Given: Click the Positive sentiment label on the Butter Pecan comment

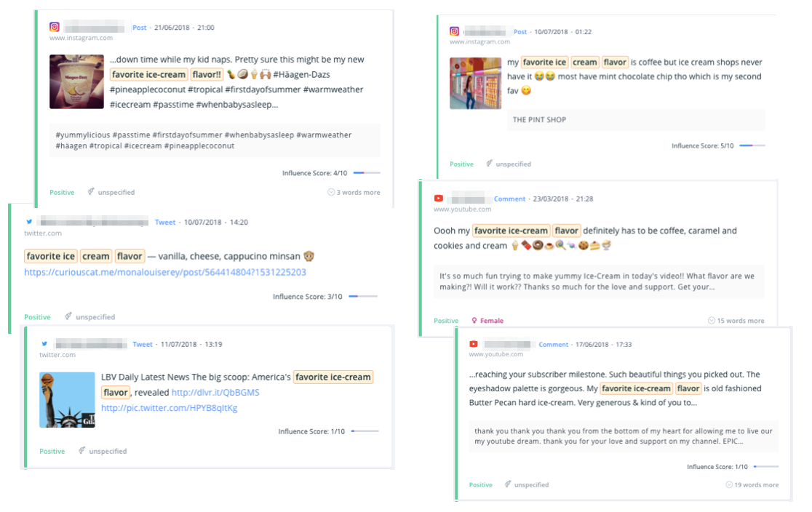Looking at the screenshot, I should click(x=480, y=484).
